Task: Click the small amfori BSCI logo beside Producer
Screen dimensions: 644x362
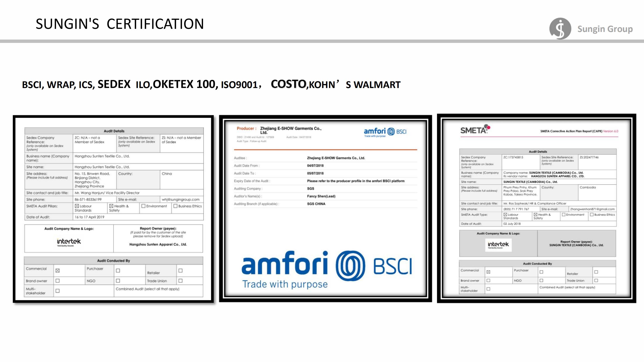Action: 385,132
